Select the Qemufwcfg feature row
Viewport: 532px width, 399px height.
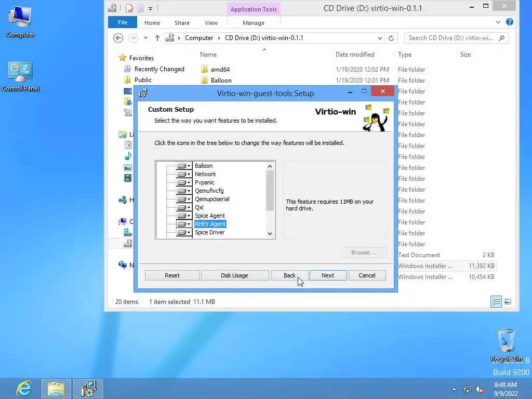click(x=209, y=191)
